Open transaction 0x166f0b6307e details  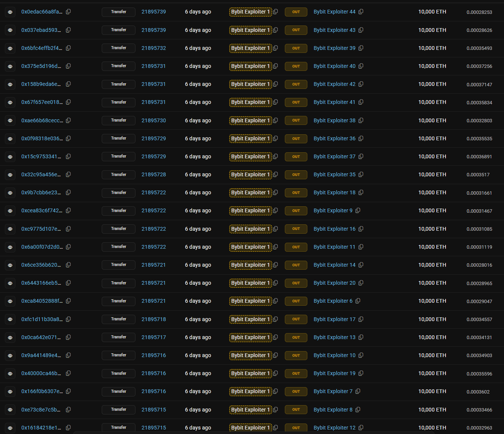[x=42, y=391]
